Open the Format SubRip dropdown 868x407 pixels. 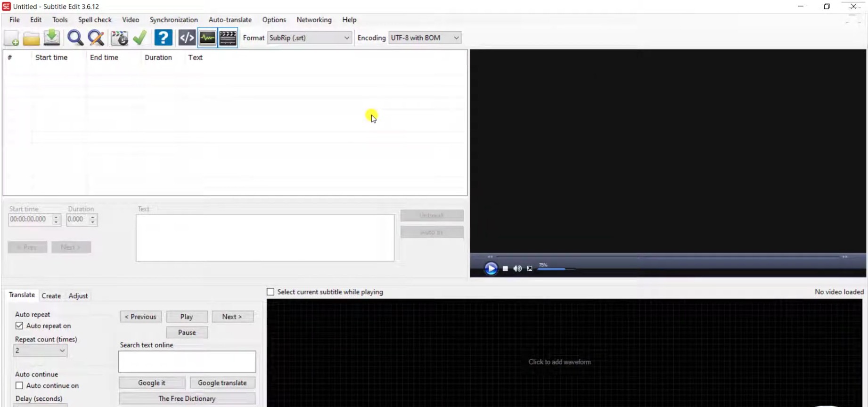309,38
